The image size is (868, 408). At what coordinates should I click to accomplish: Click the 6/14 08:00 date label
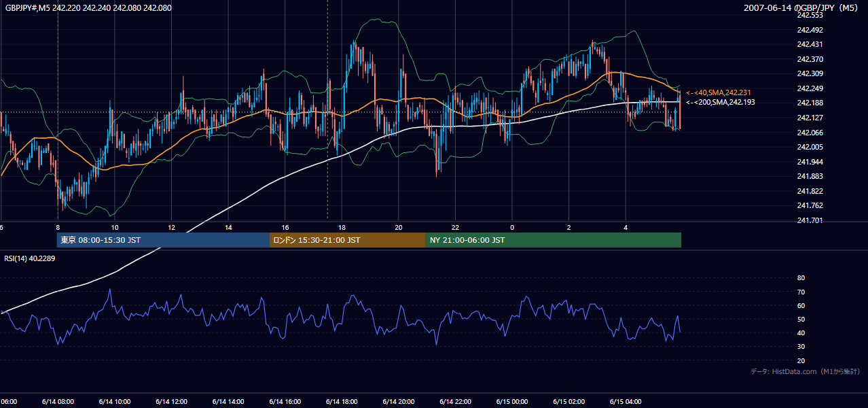(58, 402)
